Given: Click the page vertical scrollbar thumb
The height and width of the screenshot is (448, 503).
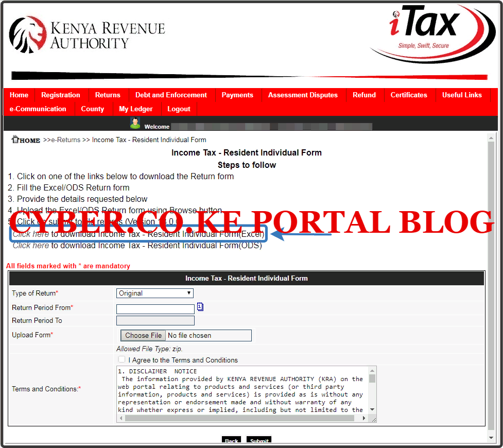Looking at the screenshot, I should coord(491,286).
